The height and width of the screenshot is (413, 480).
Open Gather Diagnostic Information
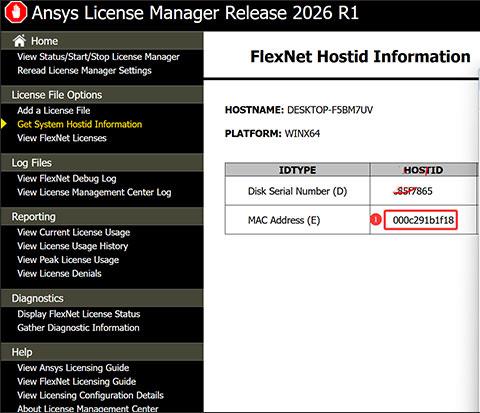click(x=78, y=328)
